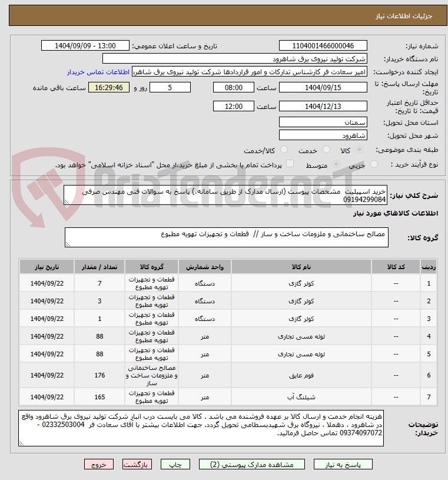
Task: Select the کالا radio button
Action: (x=360, y=150)
